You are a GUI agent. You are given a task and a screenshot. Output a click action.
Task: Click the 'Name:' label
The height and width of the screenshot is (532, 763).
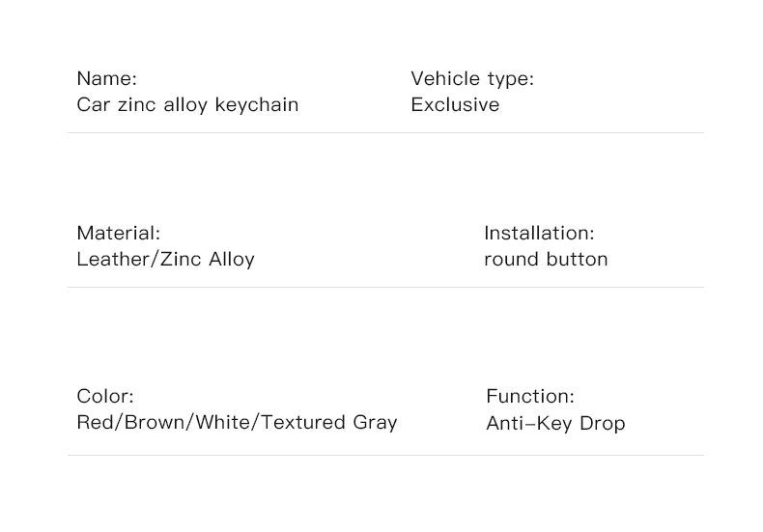pos(106,79)
